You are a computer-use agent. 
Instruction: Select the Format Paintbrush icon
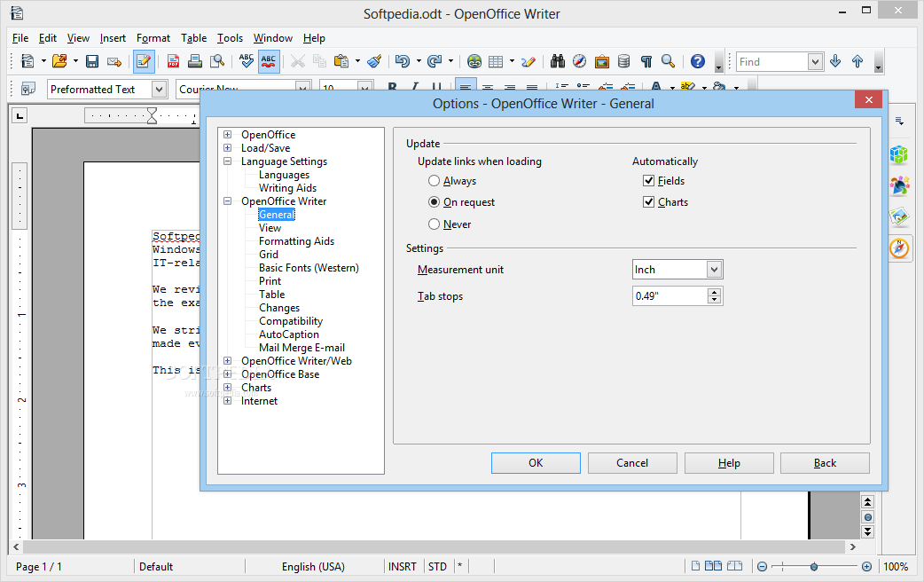tap(374, 61)
